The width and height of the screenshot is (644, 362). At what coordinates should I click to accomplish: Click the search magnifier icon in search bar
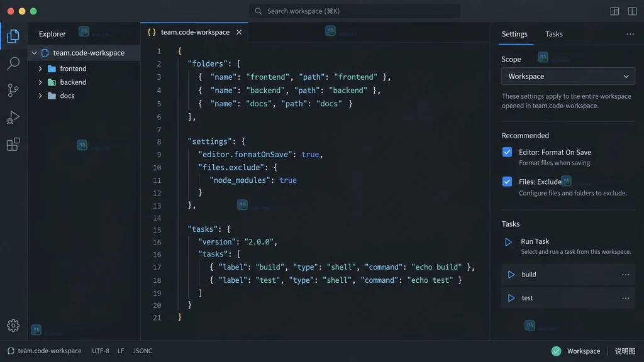(258, 11)
